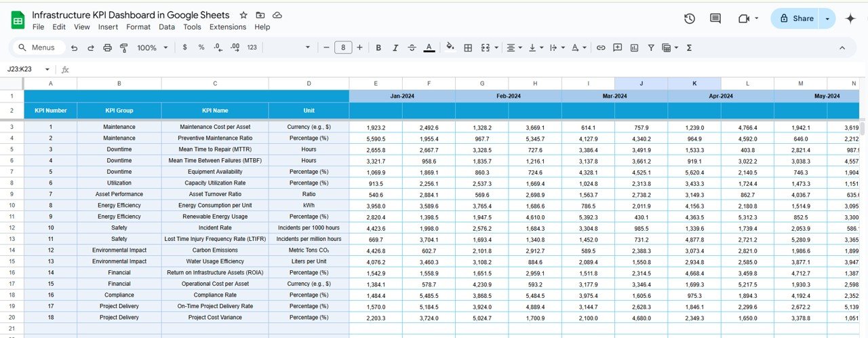This screenshot has width=868, height=338.
Task: Move document with the folder icon
Action: point(260,15)
